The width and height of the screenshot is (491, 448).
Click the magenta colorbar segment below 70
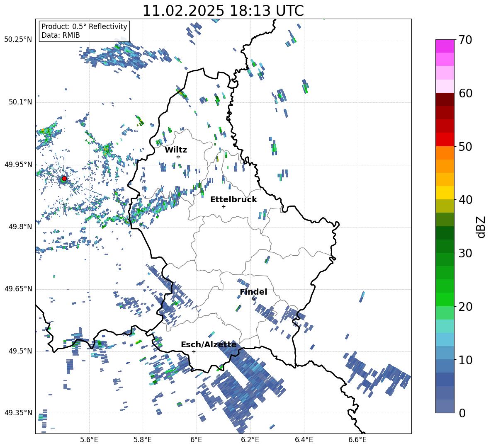coord(445,46)
